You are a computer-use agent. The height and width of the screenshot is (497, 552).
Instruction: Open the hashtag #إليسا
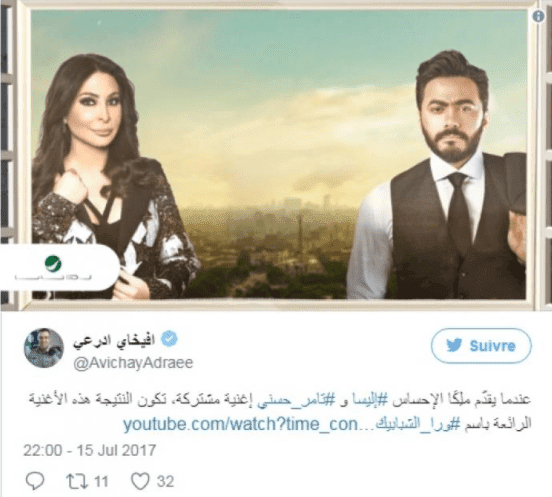click(x=369, y=400)
